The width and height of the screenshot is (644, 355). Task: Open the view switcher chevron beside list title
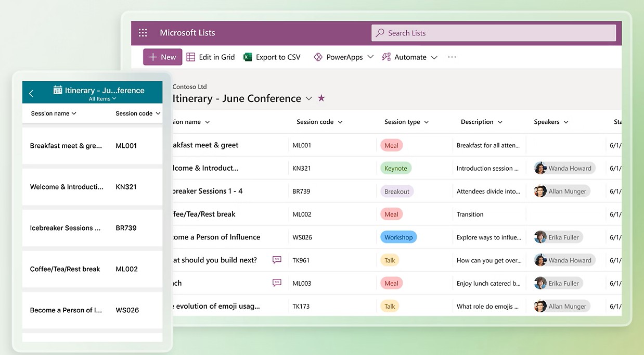pos(309,98)
